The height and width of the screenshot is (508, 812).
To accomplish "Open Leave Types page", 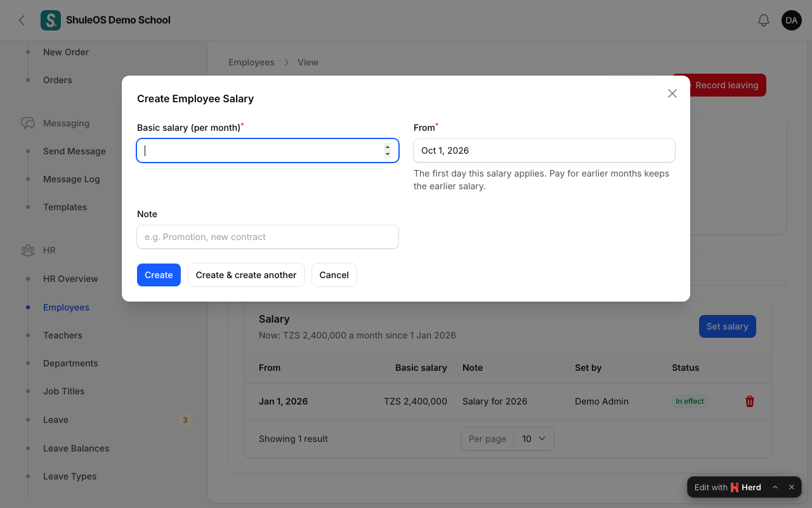I will pos(70,476).
